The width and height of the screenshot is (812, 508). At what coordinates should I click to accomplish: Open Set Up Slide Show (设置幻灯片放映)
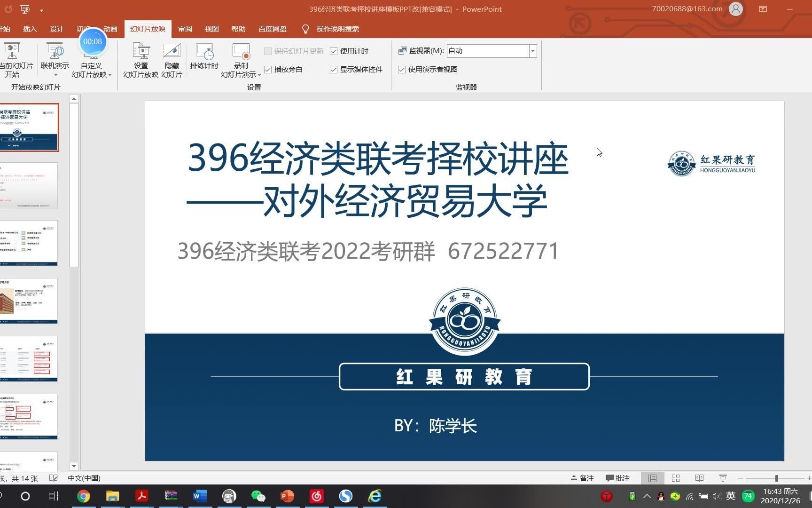(141, 60)
